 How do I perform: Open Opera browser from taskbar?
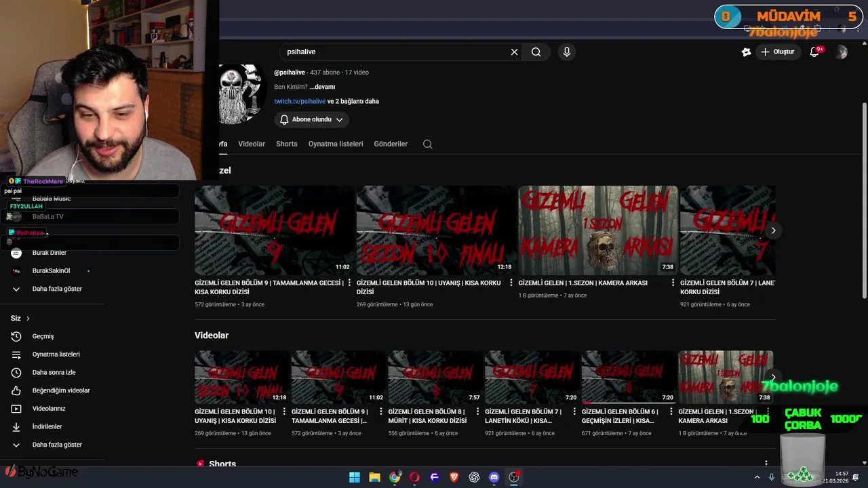tap(414, 477)
